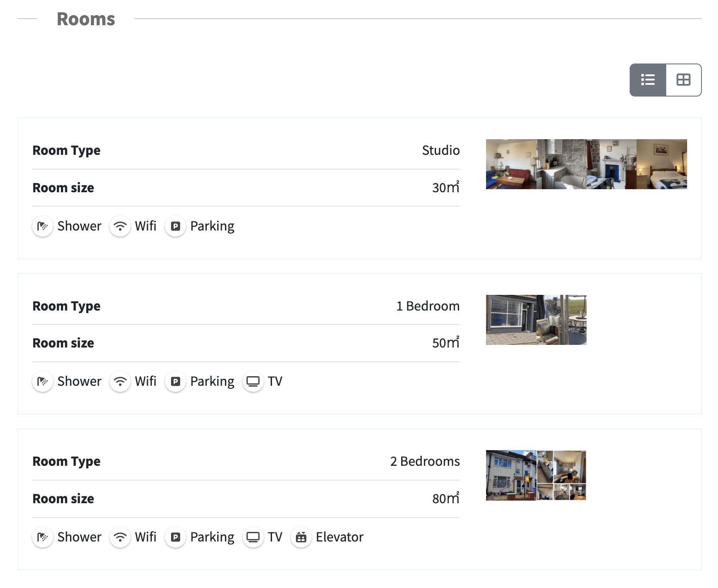The width and height of the screenshot is (718, 588).
Task: Open Studio fireplace photo thumbnail
Action: 611,164
